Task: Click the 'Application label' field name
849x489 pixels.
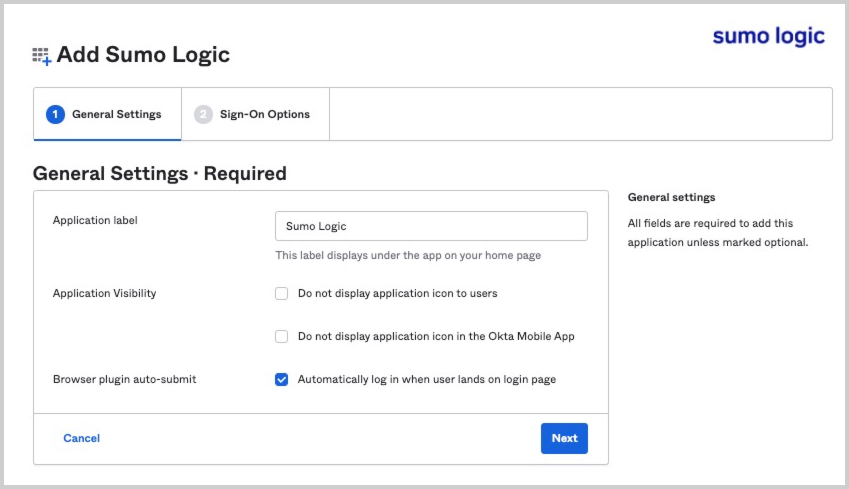Action: (95, 220)
